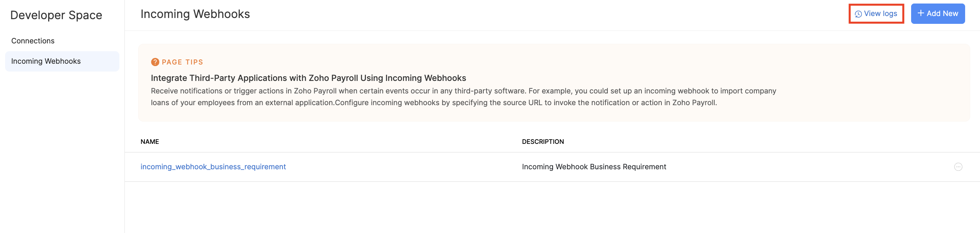Viewport: 980px width, 233px height.
Task: Click the Incoming Webhooks page title
Action: pos(195,14)
